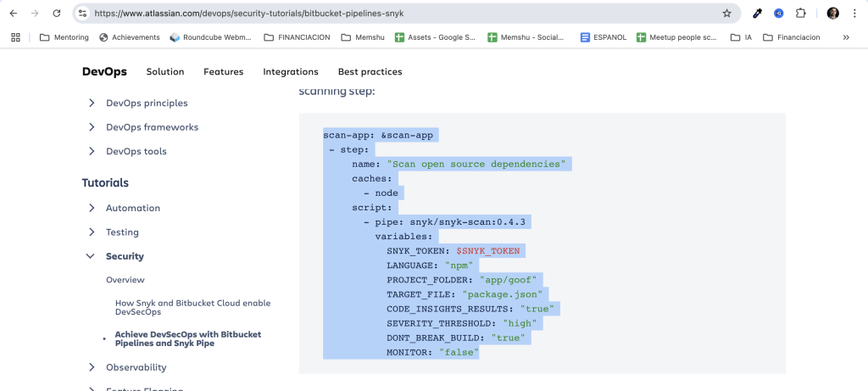Open the Achievements bookmark
Image resolution: width=868 pixels, height=391 pixels.
(130, 37)
